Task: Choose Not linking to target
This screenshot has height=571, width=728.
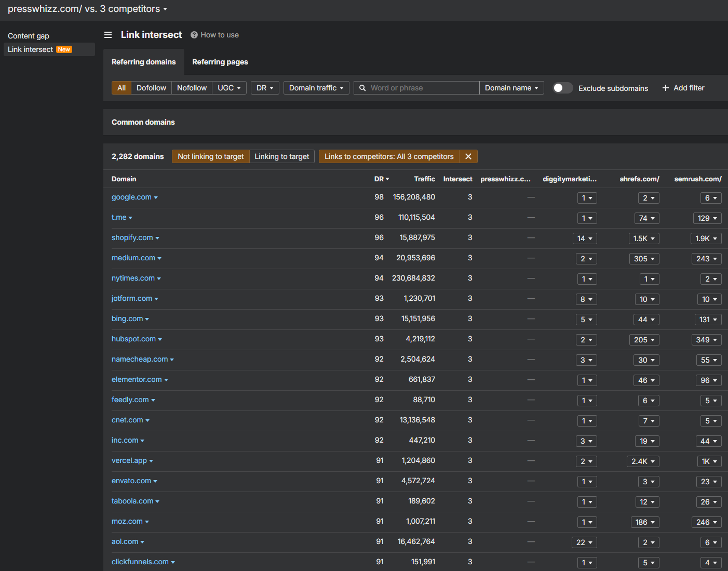Action: click(x=211, y=156)
